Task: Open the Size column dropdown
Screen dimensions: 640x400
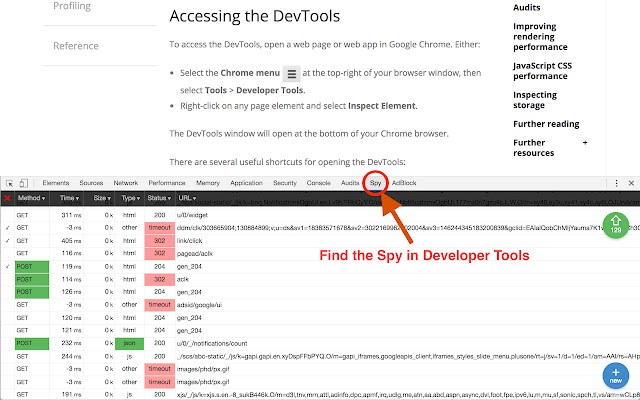Action: tap(102, 198)
